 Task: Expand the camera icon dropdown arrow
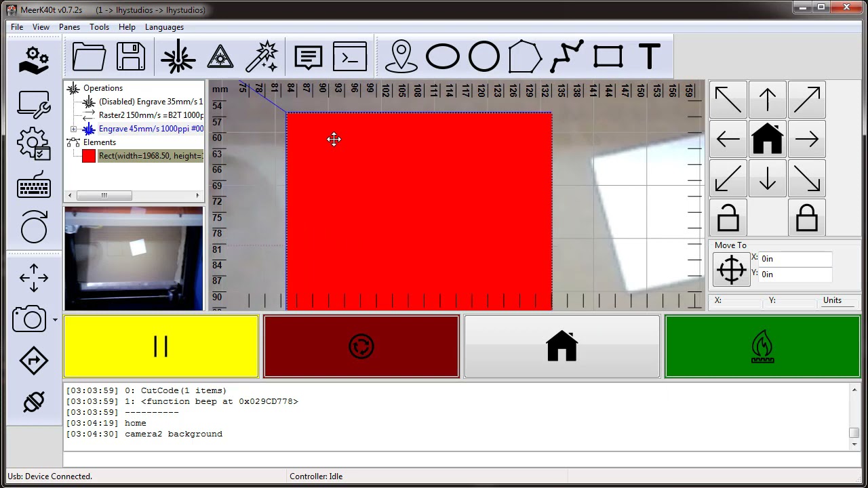click(55, 319)
